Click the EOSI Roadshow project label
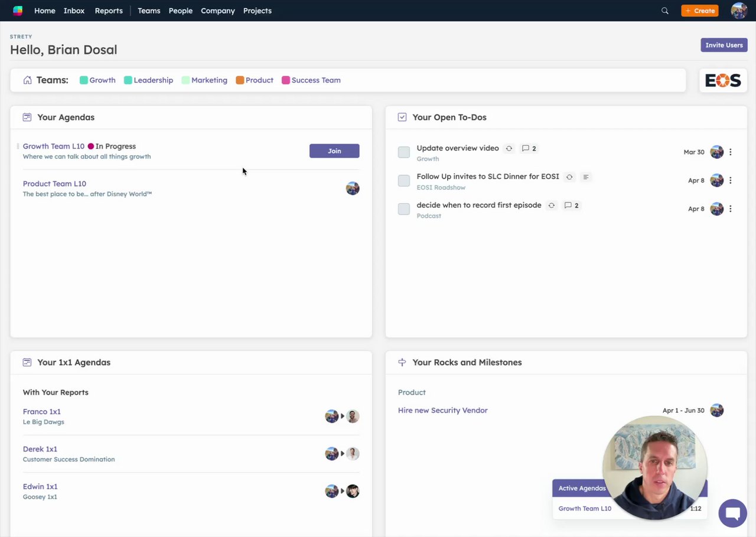The image size is (756, 537). click(441, 187)
